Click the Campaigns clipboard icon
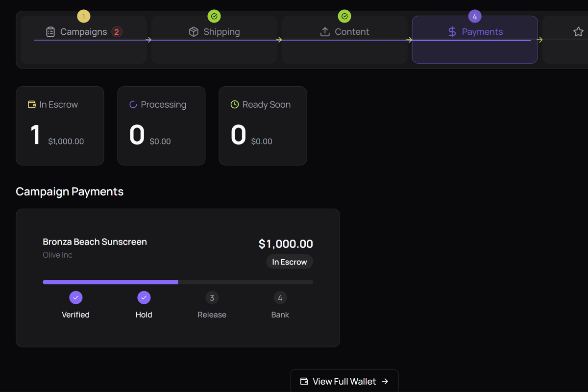Image resolution: width=588 pixels, height=392 pixels. click(50, 31)
